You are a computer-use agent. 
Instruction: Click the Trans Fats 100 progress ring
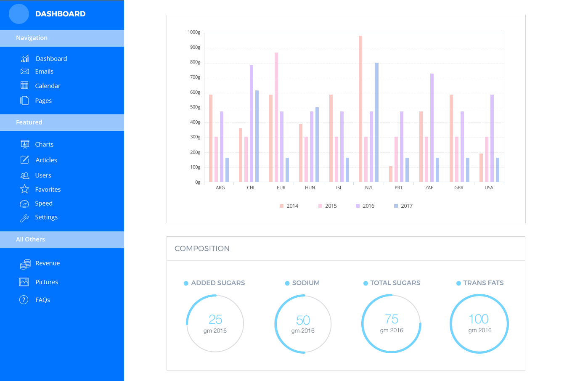pyautogui.click(x=479, y=324)
